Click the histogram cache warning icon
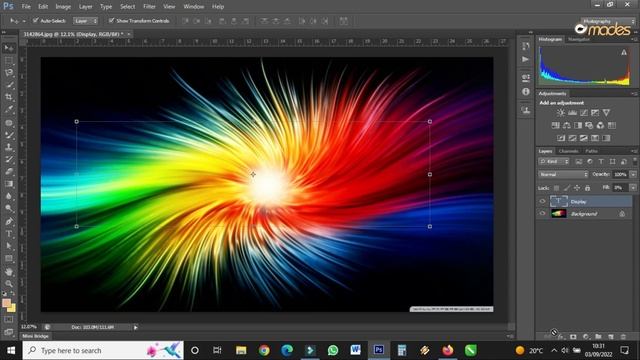The width and height of the screenshot is (640, 360). tap(624, 53)
